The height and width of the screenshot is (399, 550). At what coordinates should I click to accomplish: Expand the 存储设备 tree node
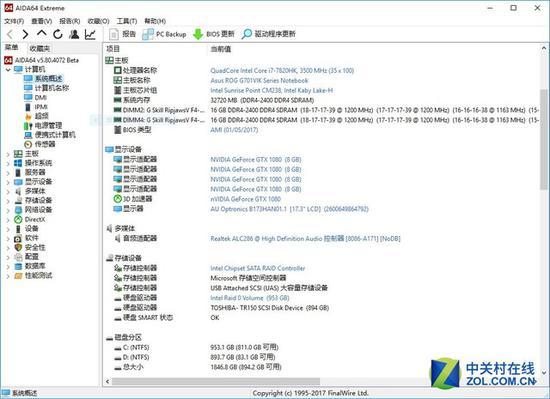point(8,201)
